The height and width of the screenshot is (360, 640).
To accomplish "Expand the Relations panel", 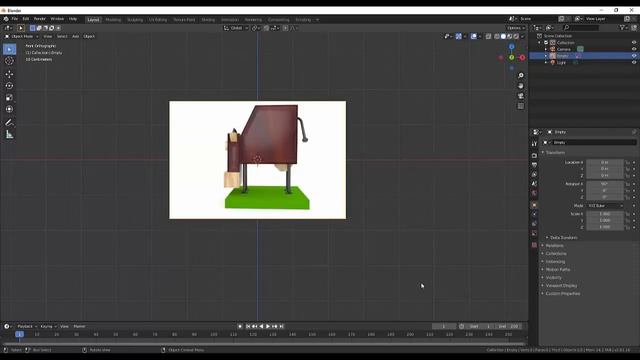I will 554,246.
